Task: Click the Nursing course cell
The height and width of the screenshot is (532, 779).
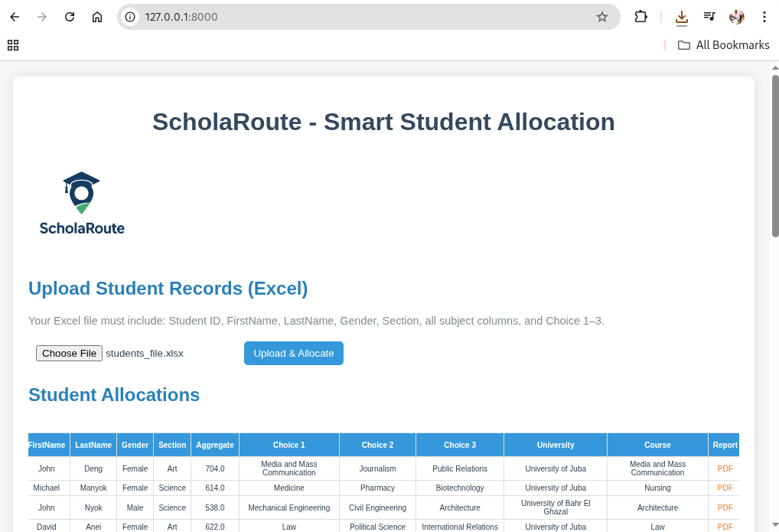Action: pyautogui.click(x=658, y=488)
